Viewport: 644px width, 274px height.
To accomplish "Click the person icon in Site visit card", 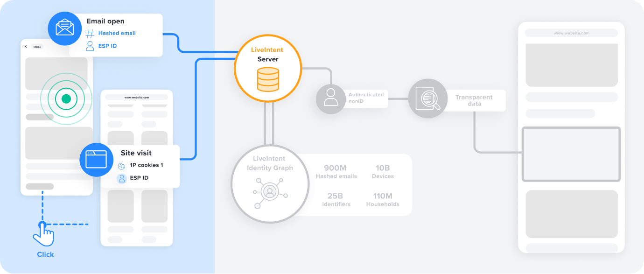I will pyautogui.click(x=122, y=178).
